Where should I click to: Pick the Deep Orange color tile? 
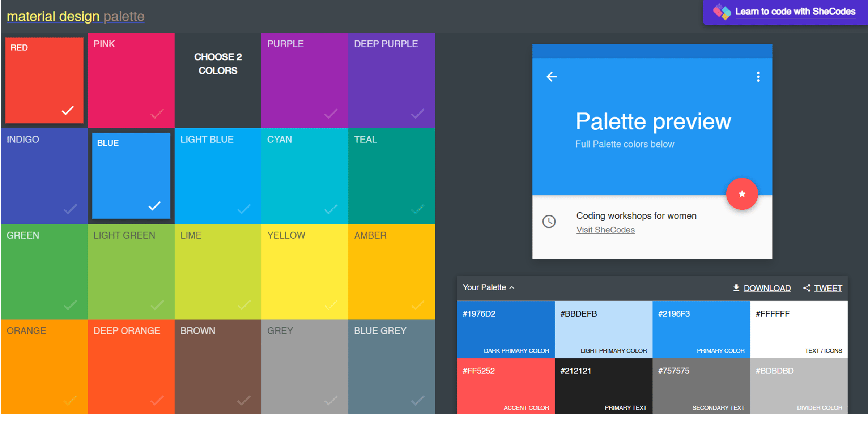pos(131,367)
